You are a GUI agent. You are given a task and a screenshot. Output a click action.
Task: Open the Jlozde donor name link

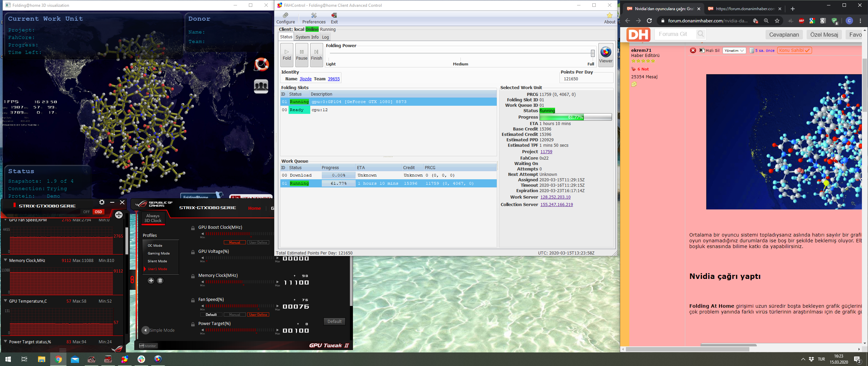pos(305,79)
